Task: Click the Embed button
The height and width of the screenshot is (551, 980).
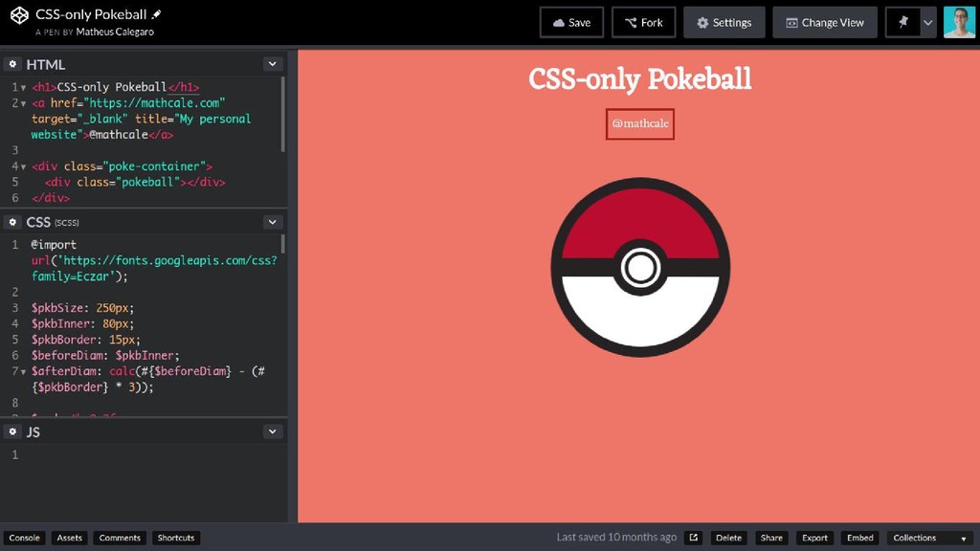Action: 860,538
